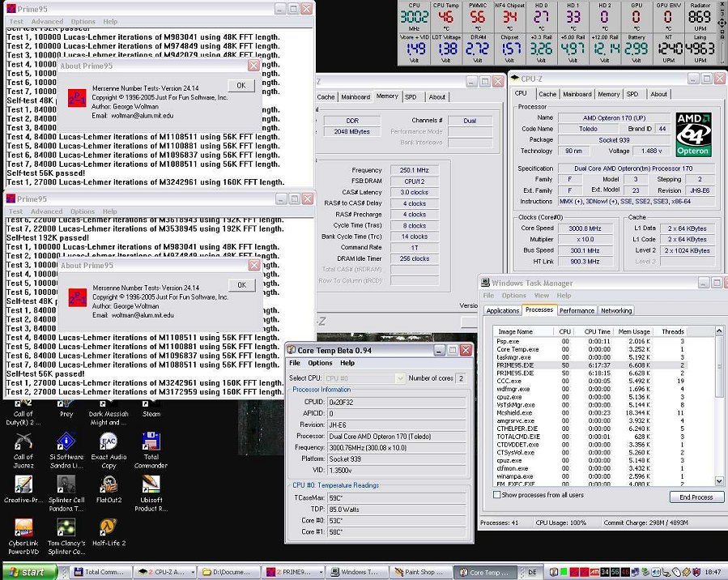This screenshot has width=728, height=580.
Task: Open the Applications tab in Task Manager
Action: click(502, 311)
